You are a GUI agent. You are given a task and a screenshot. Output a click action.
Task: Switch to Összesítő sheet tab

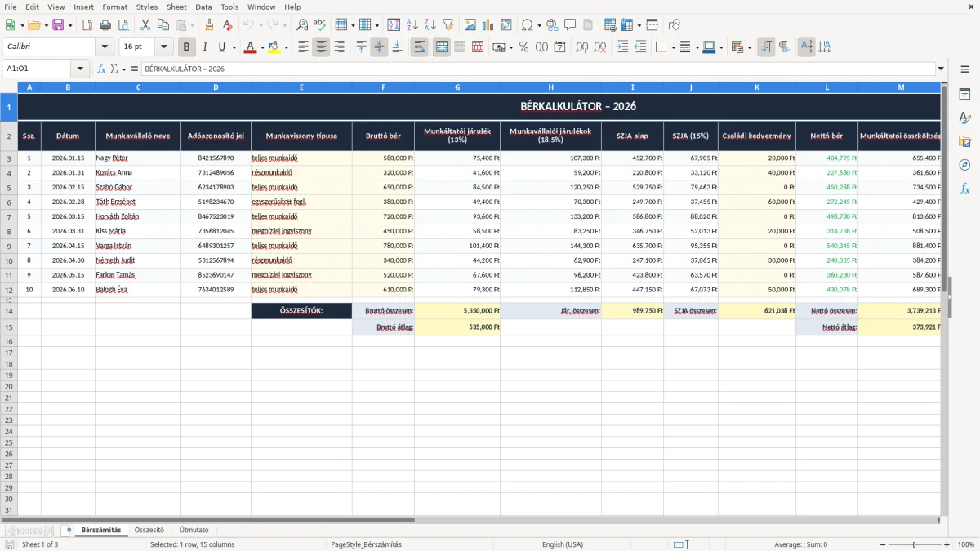tap(149, 530)
